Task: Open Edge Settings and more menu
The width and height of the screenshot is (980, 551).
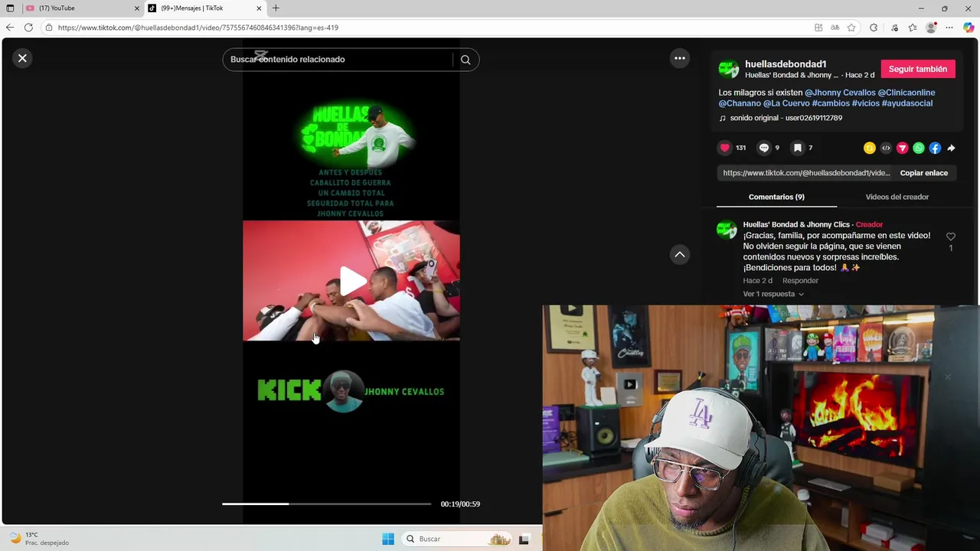Action: pos(949,28)
